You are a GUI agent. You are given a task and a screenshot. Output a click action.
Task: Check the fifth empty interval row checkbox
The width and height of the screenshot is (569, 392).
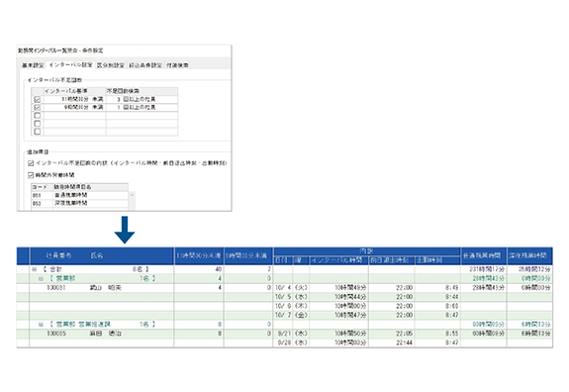click(x=37, y=132)
